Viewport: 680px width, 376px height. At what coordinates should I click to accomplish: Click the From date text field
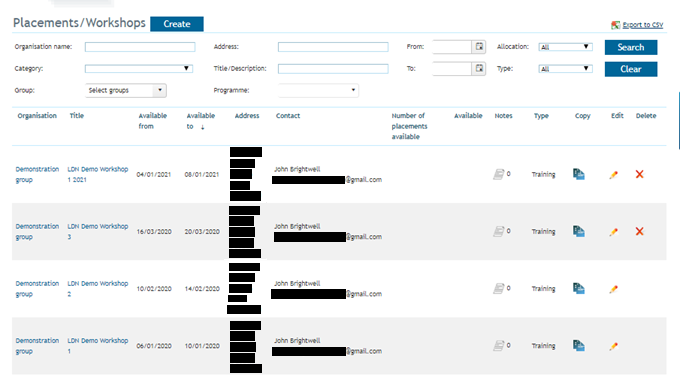pos(452,47)
